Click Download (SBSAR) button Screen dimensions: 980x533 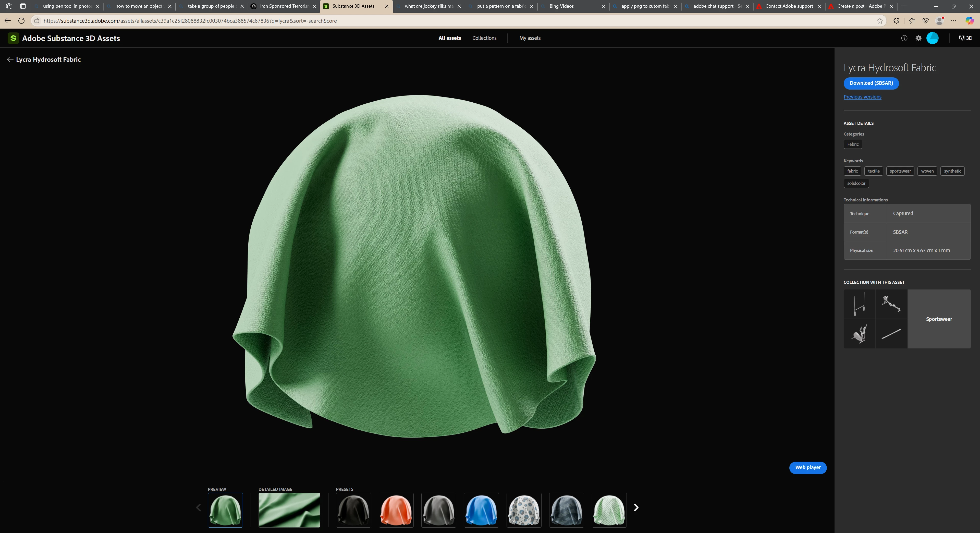click(871, 83)
